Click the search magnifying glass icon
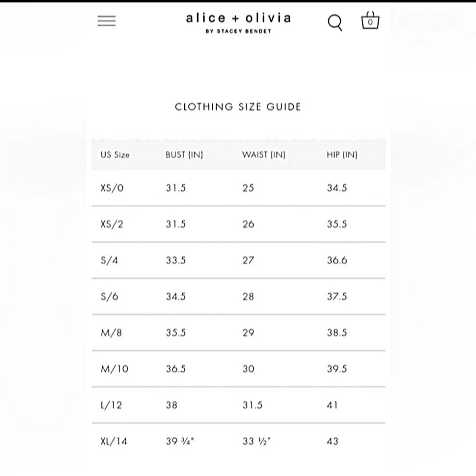476x476 pixels. pyautogui.click(x=335, y=22)
